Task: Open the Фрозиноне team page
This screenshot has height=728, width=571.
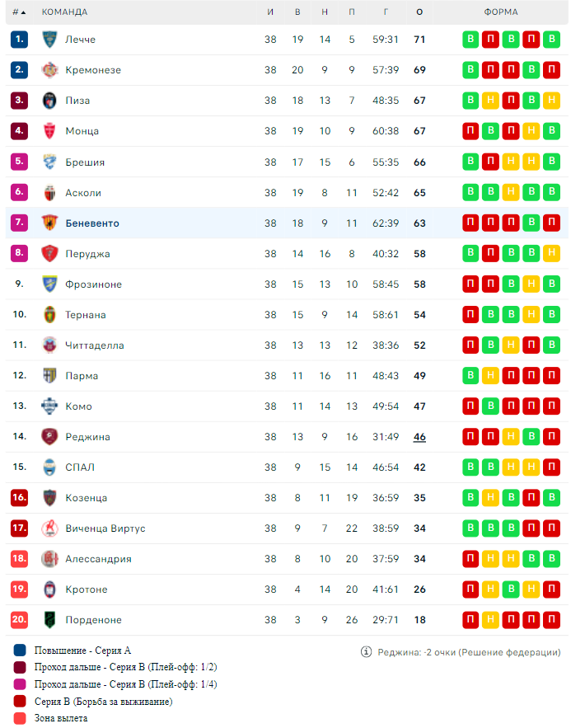Action: tap(93, 284)
